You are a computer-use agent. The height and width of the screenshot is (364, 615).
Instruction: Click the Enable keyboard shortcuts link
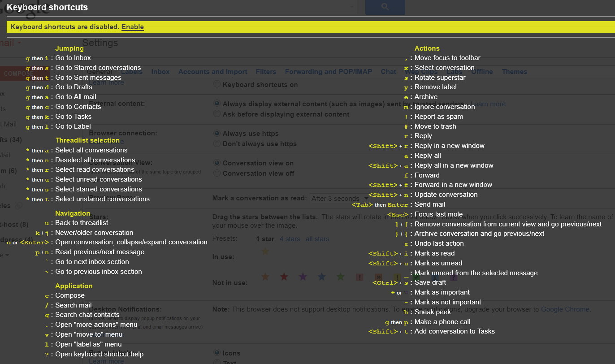(x=133, y=27)
